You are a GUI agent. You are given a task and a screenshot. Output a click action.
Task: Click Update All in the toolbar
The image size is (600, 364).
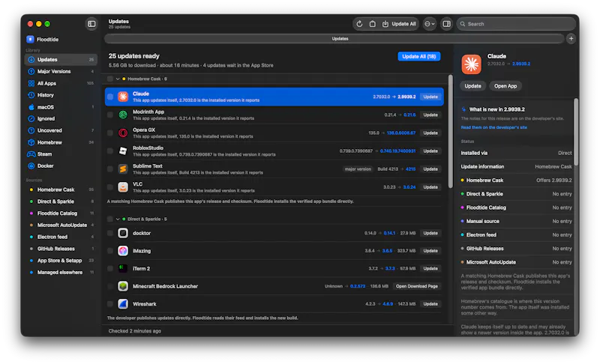click(399, 24)
